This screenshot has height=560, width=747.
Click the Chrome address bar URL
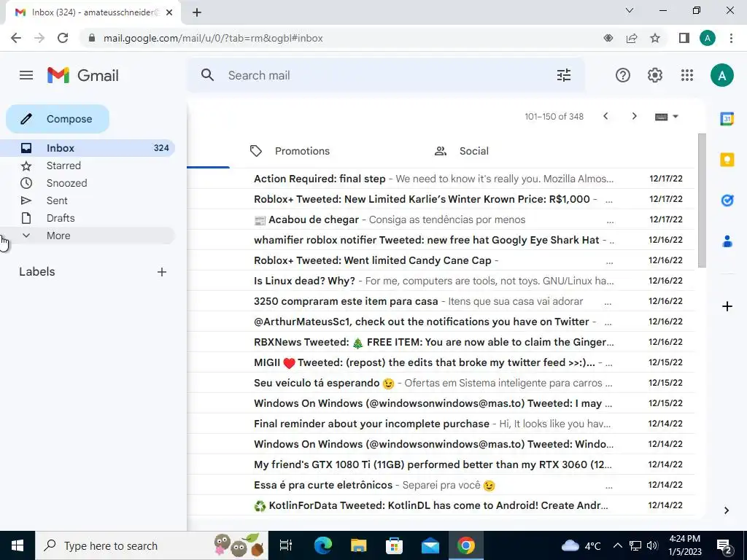pyautogui.click(x=213, y=38)
